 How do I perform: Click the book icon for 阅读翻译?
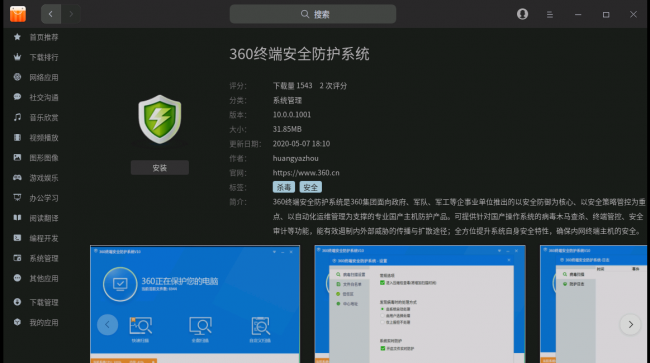tap(17, 218)
